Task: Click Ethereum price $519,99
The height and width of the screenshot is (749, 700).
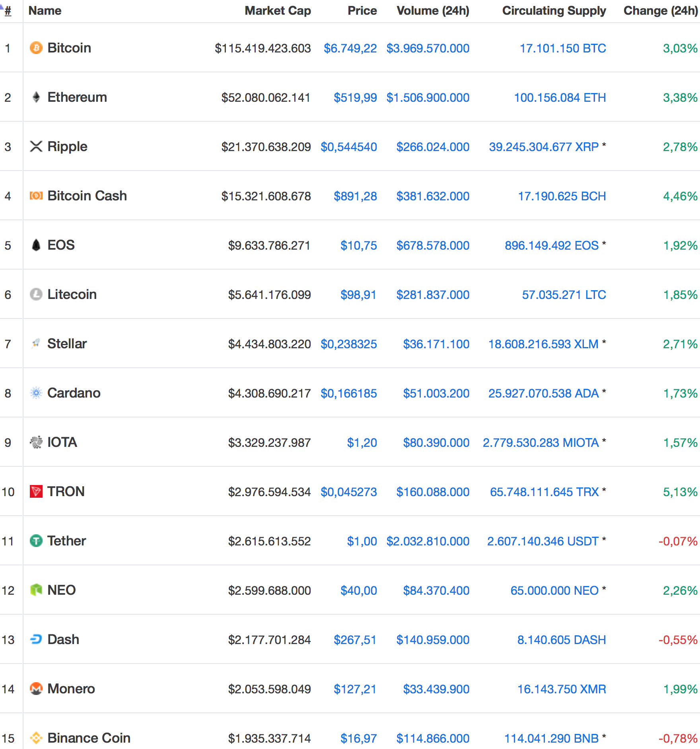Action: click(356, 98)
